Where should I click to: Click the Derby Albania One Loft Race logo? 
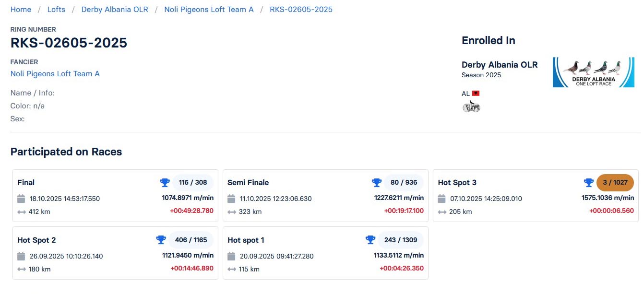(593, 72)
